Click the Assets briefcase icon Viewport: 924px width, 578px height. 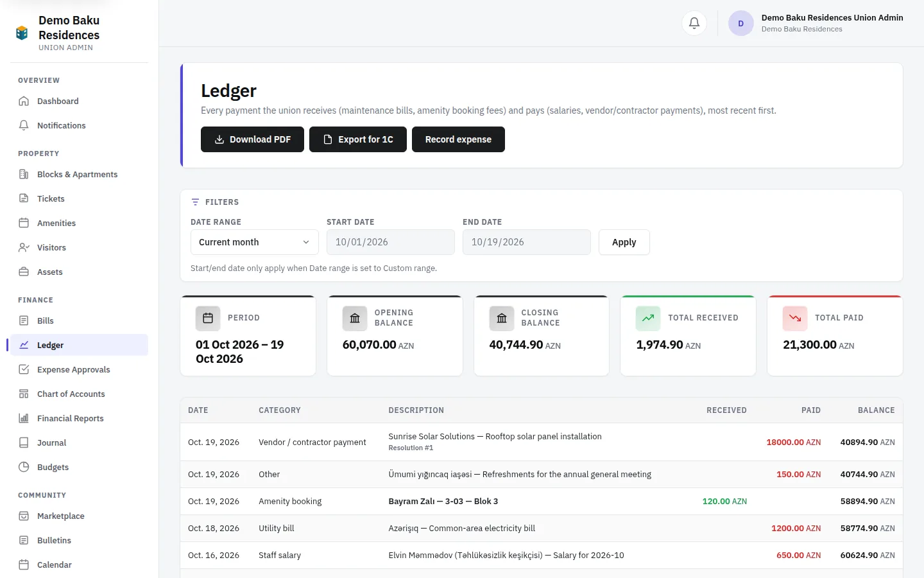[x=24, y=272]
